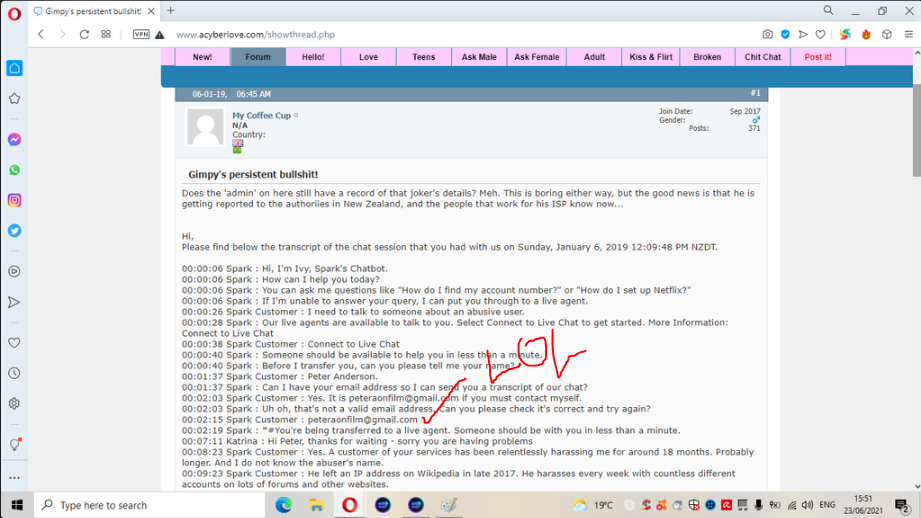Click the forum post title 'Gimpy's persistent bullshit!'
The height and width of the screenshot is (518, 921).
(x=253, y=174)
